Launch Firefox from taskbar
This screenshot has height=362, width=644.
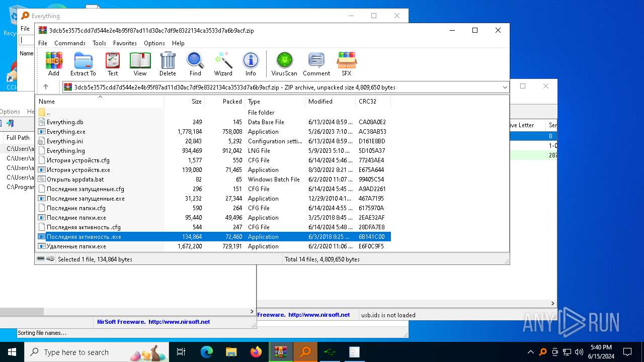(x=256, y=352)
